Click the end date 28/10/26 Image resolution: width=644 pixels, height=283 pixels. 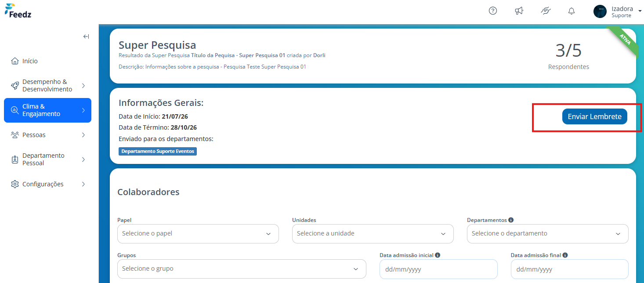coord(184,127)
